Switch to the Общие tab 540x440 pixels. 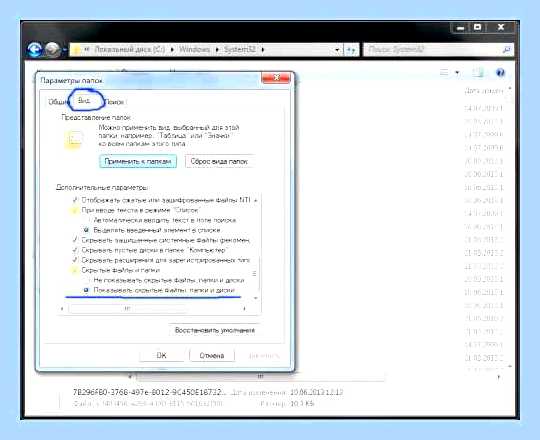click(58, 102)
